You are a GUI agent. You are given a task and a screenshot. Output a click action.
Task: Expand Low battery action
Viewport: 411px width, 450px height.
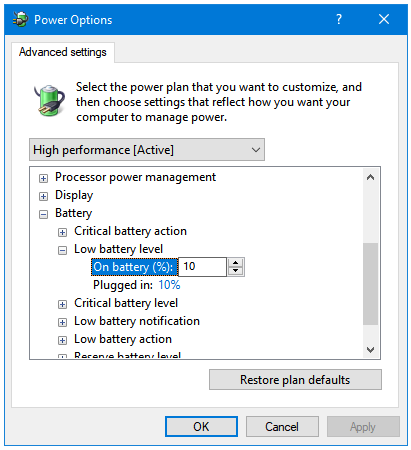pyautogui.click(x=62, y=340)
